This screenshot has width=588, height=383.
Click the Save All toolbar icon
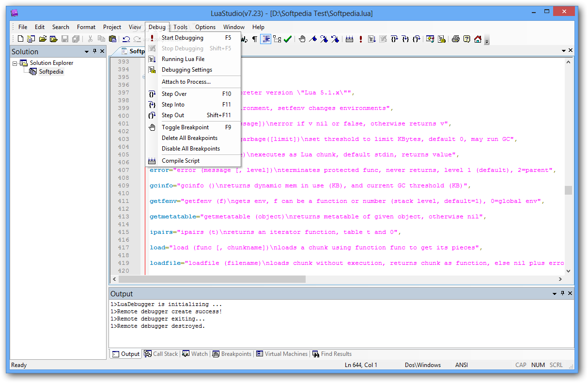76,39
